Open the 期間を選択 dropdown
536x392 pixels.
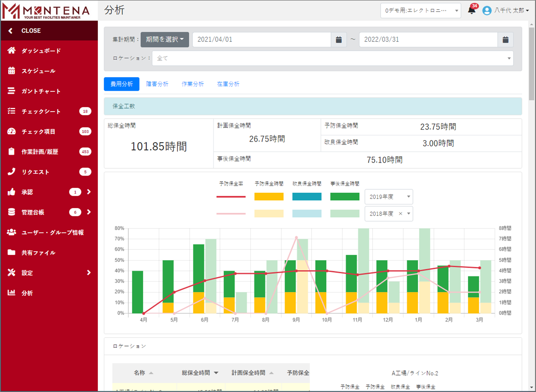coord(165,39)
